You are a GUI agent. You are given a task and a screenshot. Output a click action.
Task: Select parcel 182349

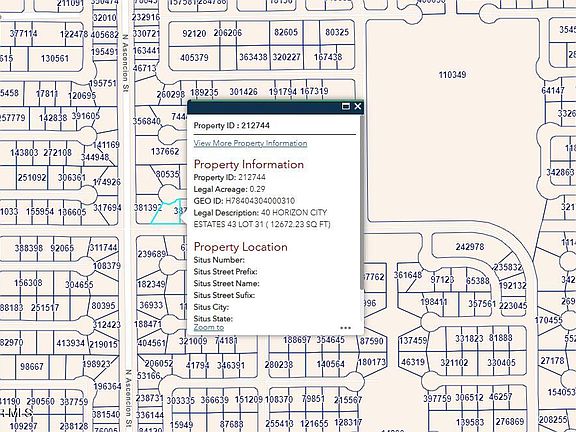151,284
